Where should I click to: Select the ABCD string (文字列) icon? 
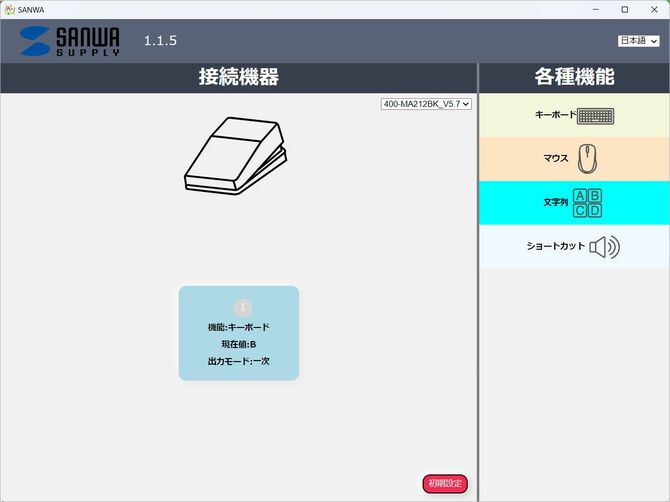click(587, 203)
